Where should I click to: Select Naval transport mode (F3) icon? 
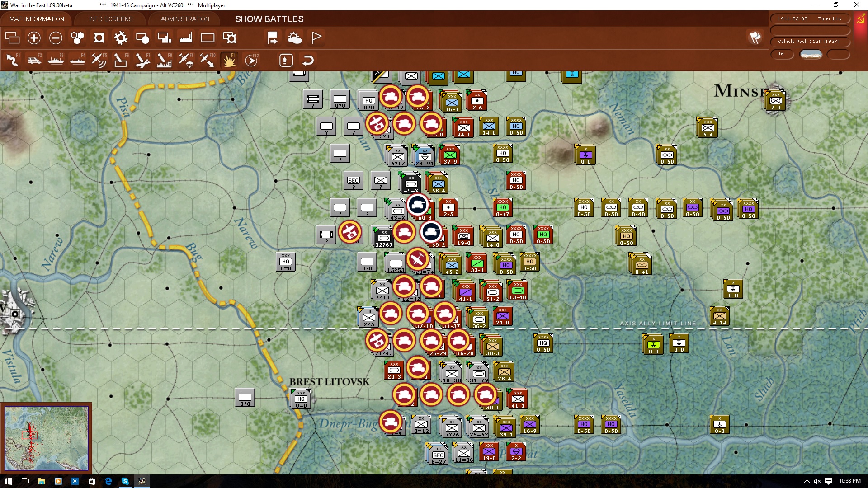pos(56,60)
